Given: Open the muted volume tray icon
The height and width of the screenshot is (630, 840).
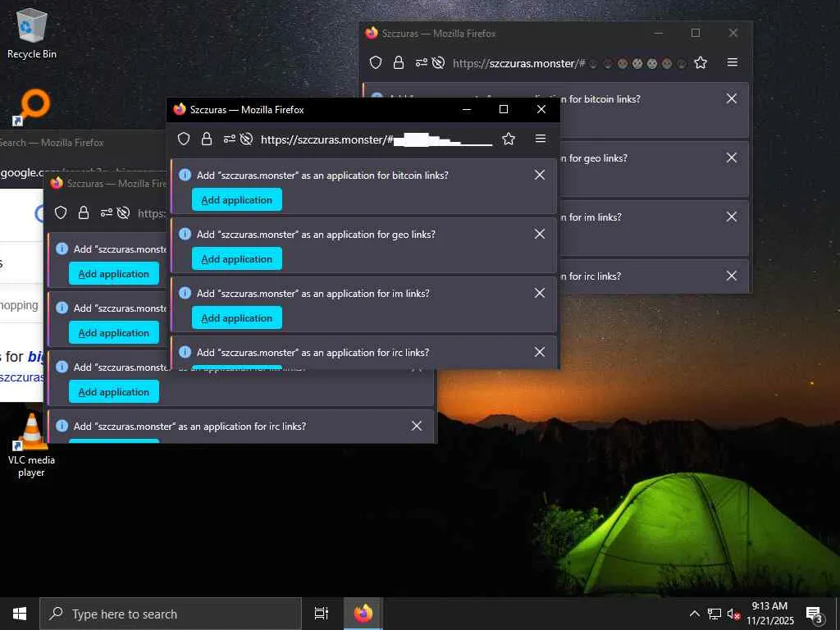Looking at the screenshot, I should pyautogui.click(x=733, y=614).
